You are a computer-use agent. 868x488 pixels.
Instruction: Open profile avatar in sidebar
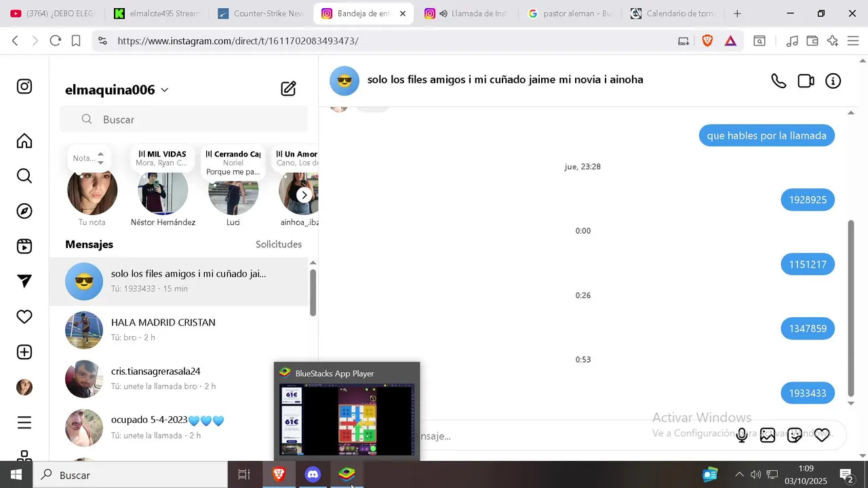[x=24, y=387]
